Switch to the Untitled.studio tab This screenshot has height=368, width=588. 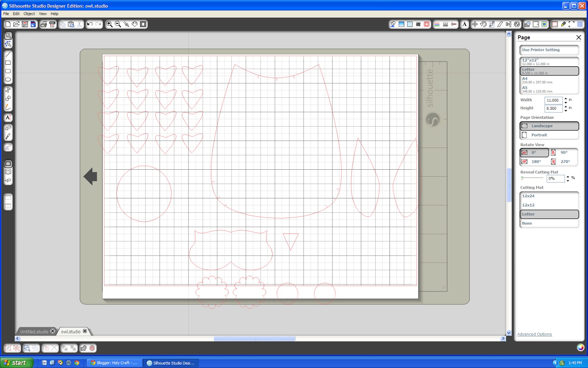coord(34,332)
